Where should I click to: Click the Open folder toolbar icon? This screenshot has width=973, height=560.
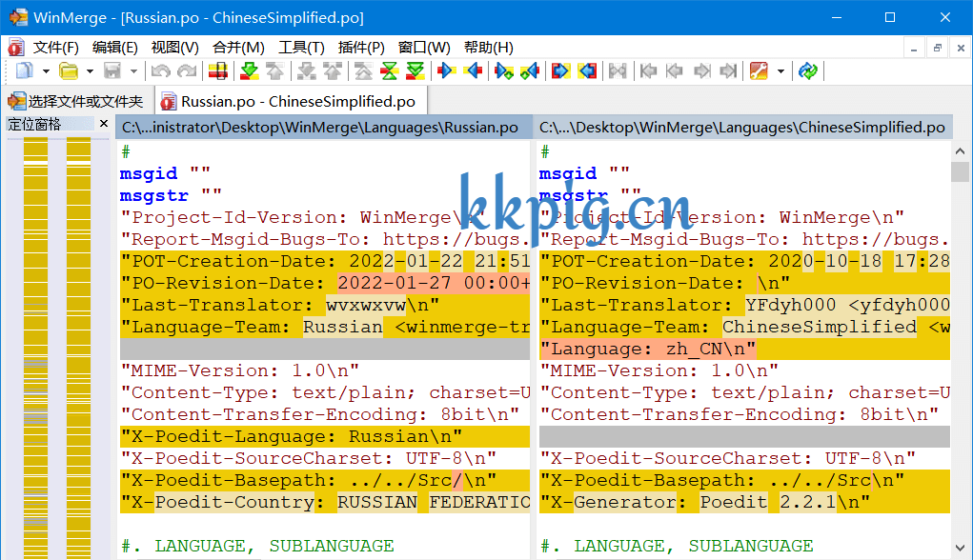point(69,71)
